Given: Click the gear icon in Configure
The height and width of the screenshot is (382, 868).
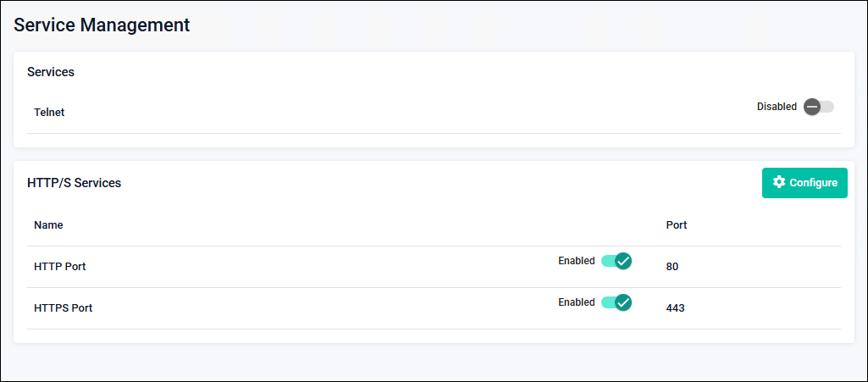Looking at the screenshot, I should [x=779, y=182].
